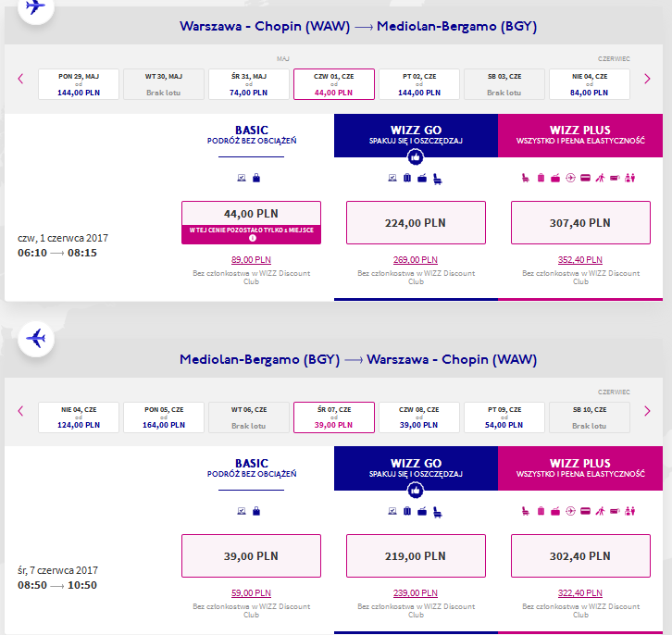This screenshot has height=635, width=672.
Task: Click the outbound WIZZ PLUS checked suitcase icon
Action: click(x=541, y=178)
